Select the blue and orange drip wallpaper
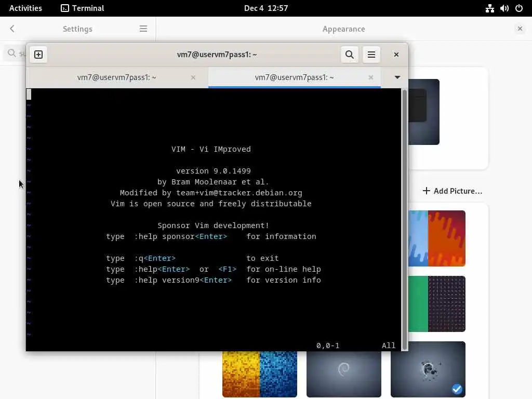 click(x=436, y=238)
